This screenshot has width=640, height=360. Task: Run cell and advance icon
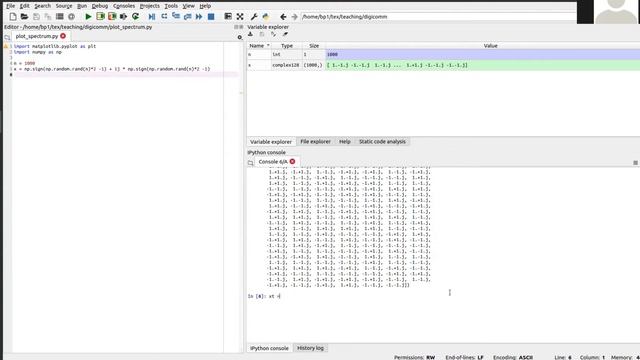tap(112, 17)
